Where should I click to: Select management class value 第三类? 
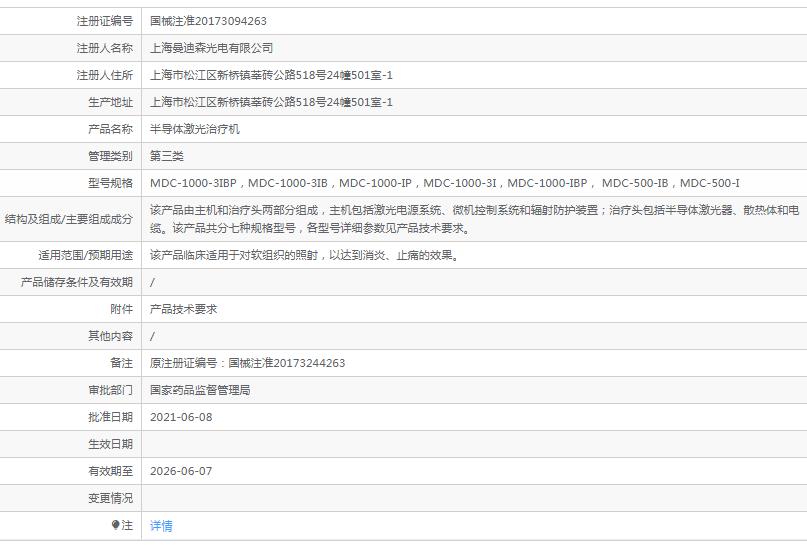167,156
